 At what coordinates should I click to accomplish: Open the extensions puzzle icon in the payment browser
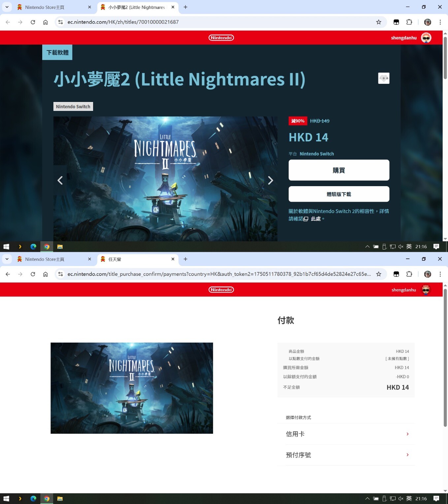coord(409,274)
